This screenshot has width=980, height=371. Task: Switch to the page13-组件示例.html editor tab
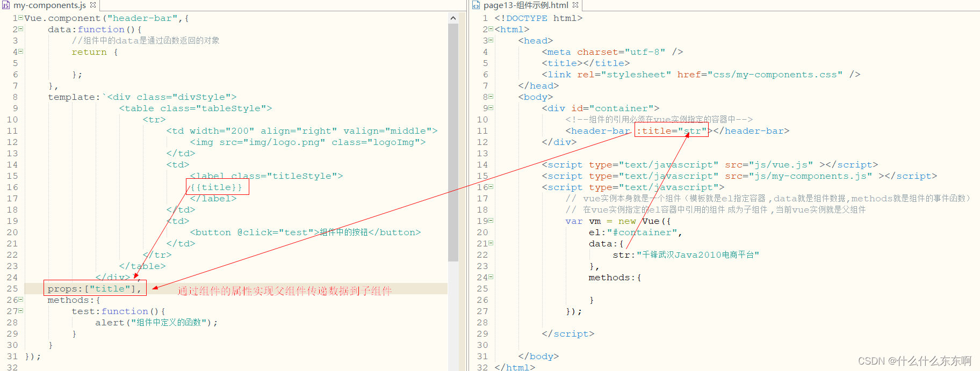pyautogui.click(x=525, y=5)
